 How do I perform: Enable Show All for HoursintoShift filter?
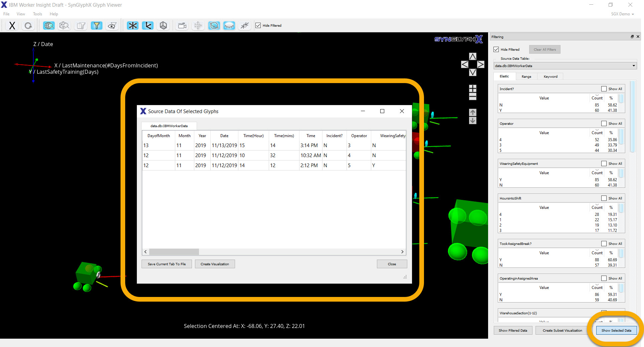604,198
